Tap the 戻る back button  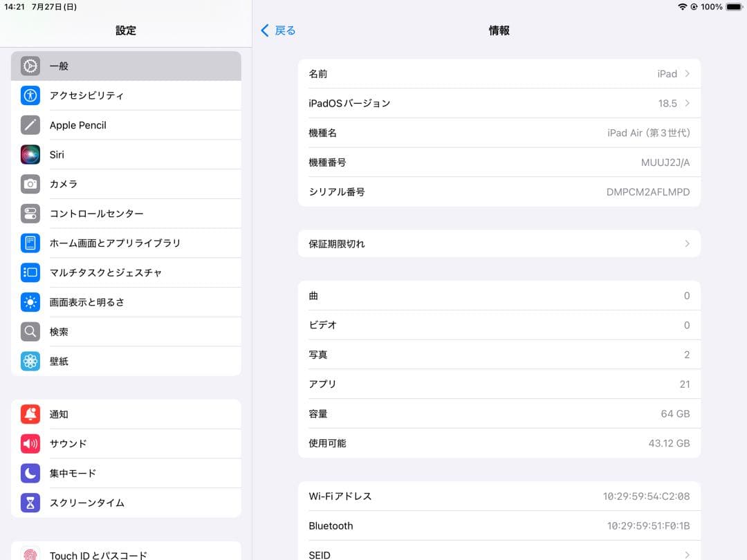pos(278,30)
